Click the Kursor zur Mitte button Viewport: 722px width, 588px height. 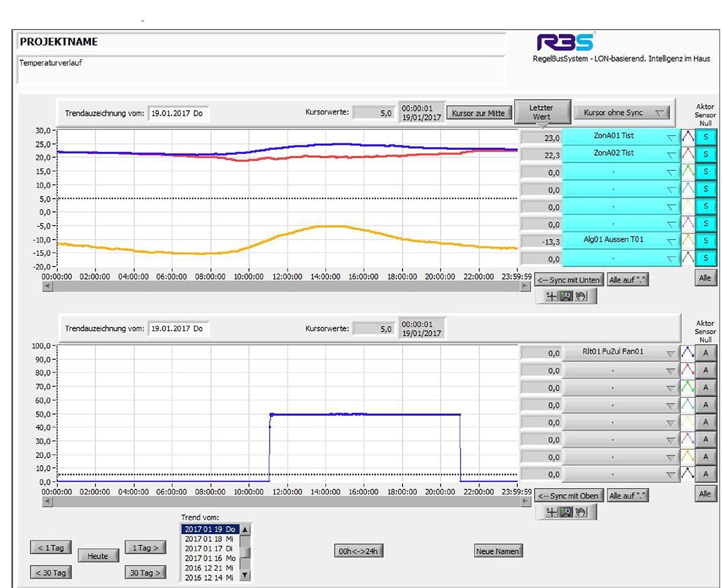tap(478, 113)
